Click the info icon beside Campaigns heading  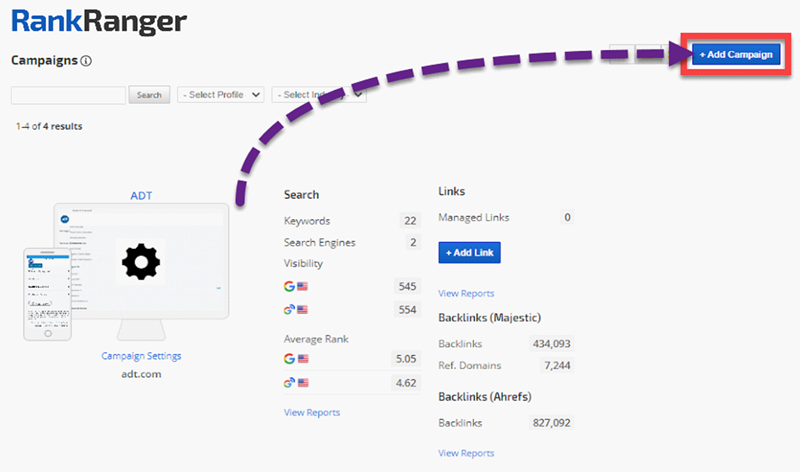[x=86, y=61]
